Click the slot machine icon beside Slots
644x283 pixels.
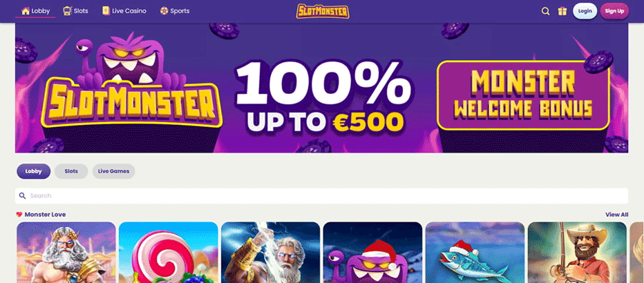click(x=67, y=10)
